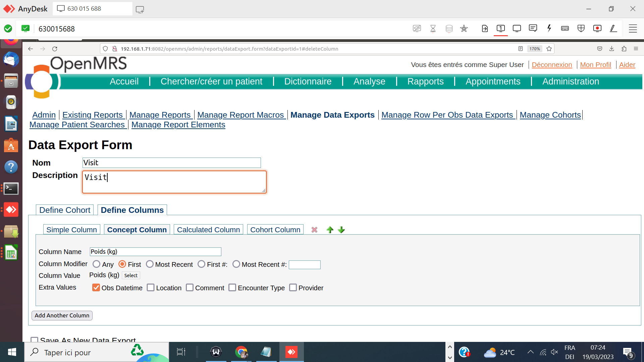Click the page zoom level 170% indicator
The height and width of the screenshot is (362, 644).
pyautogui.click(x=535, y=49)
